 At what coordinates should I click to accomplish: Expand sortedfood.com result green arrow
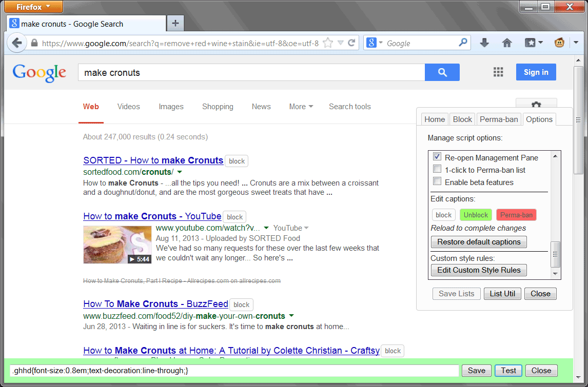click(x=179, y=172)
